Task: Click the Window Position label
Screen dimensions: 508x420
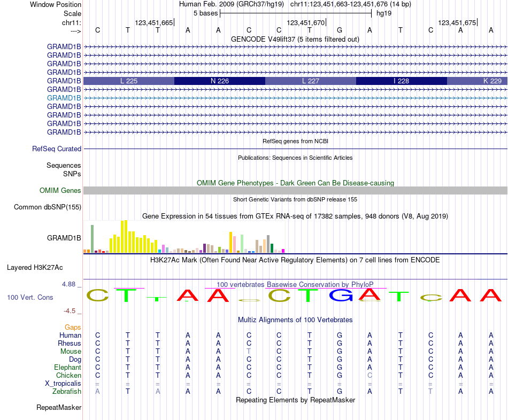Action: (x=56, y=4)
